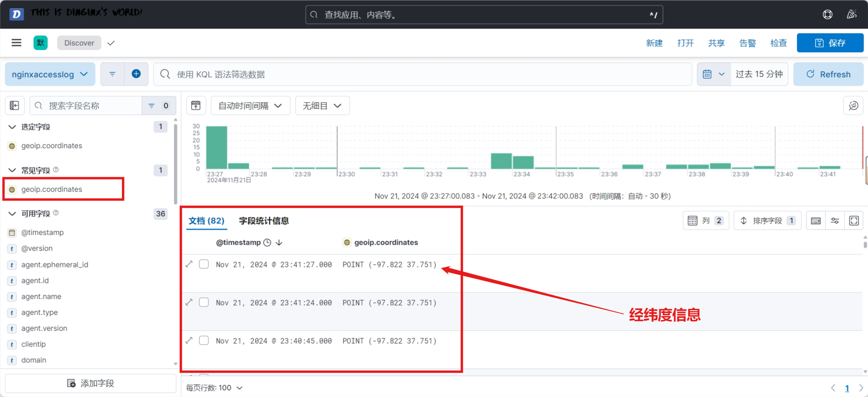Click the Refresh button
Image resolution: width=868 pixels, height=397 pixels.
tap(828, 74)
